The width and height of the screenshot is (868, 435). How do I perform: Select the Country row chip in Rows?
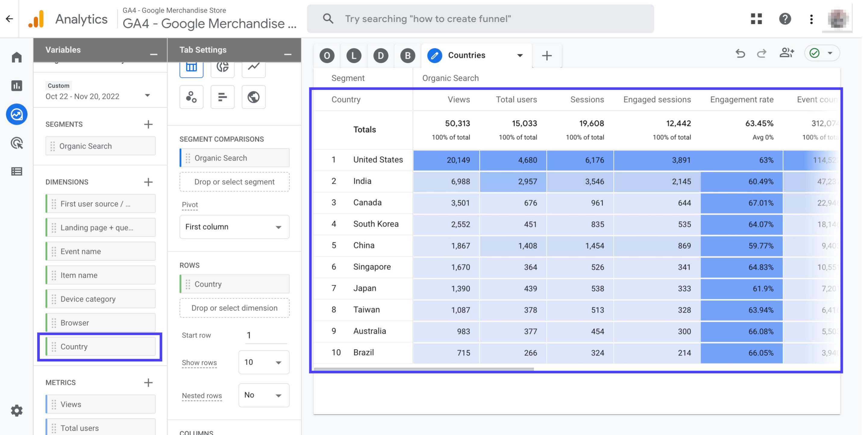click(x=234, y=284)
